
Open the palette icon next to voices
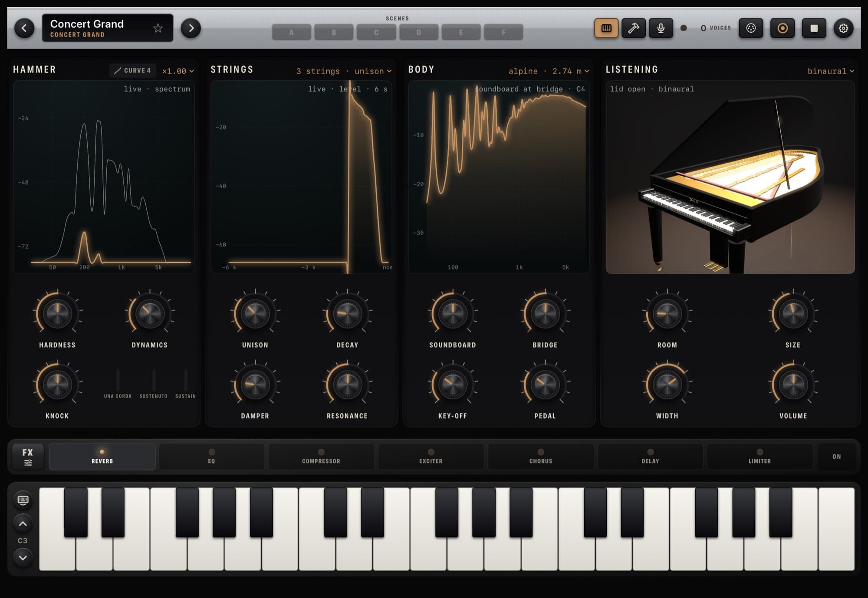(751, 28)
